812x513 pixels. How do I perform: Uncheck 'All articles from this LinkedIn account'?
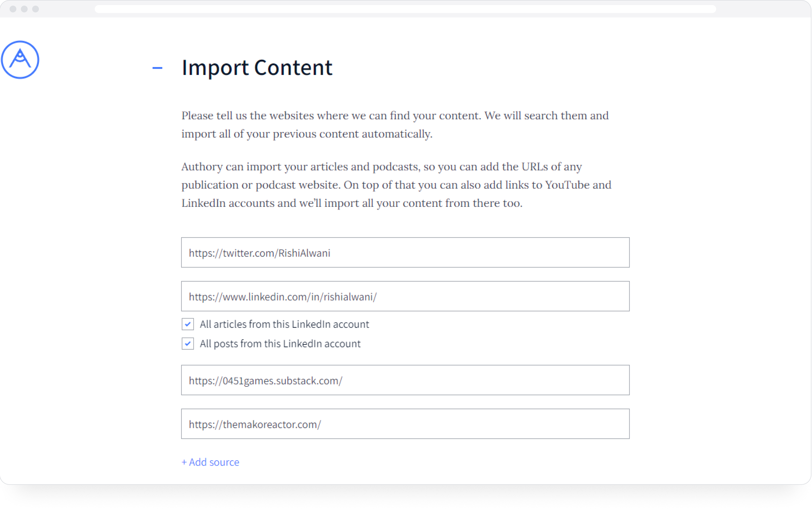[187, 324]
